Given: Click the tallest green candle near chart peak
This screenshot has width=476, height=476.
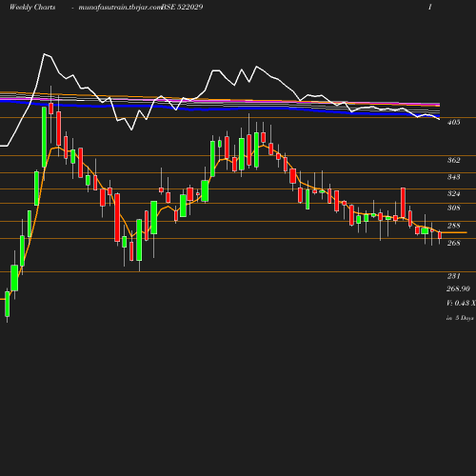Looking at the screenshot, I should click(44, 137).
